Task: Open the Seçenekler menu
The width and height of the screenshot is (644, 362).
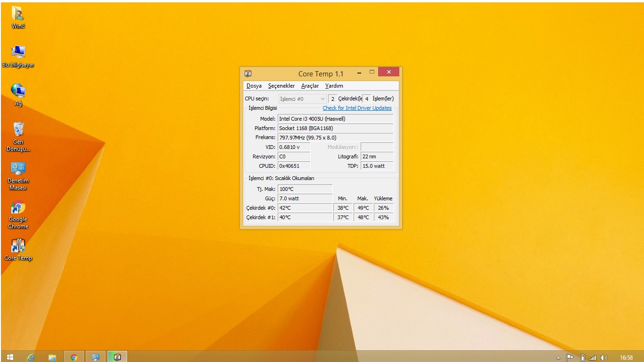Action: tap(281, 86)
